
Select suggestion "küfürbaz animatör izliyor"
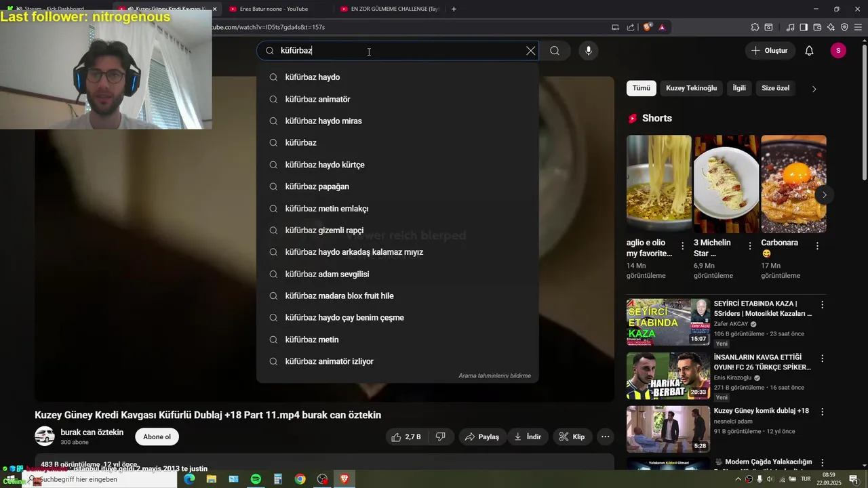click(x=397, y=361)
